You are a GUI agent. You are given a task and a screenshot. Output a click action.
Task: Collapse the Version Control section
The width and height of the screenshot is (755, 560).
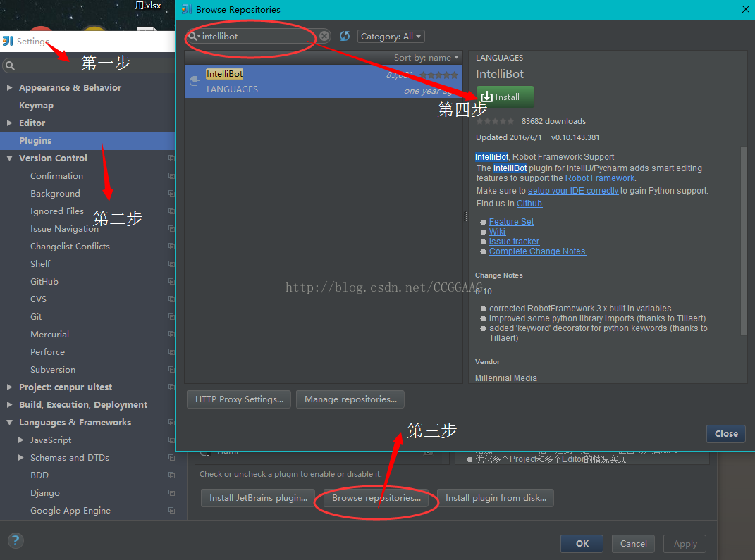pos(9,158)
